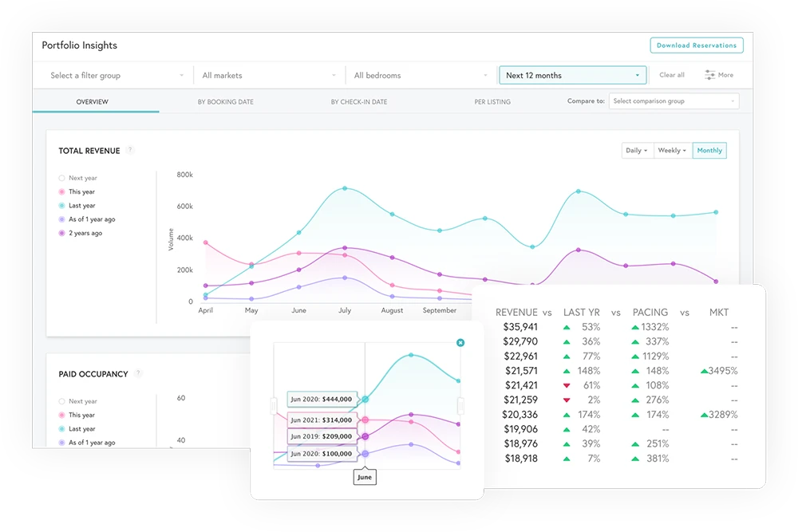Screen dimensions: 798x532
Task: Open More filter options
Action: click(x=719, y=75)
